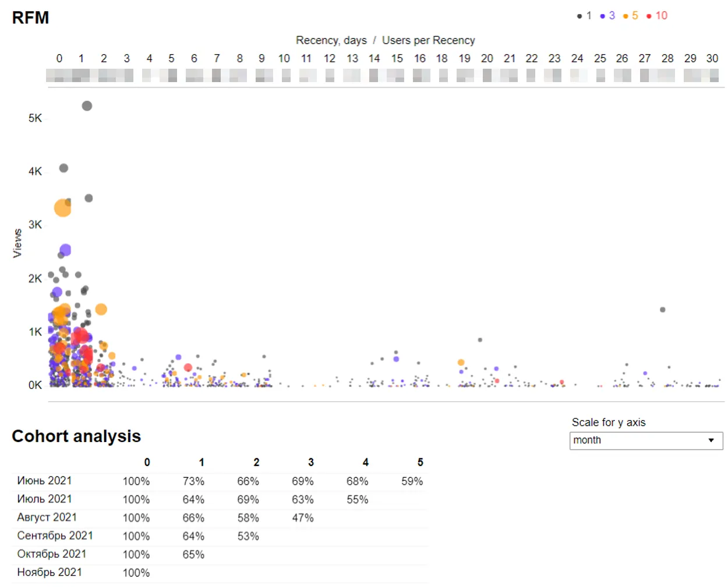Click the Views y-axis label
Image resolution: width=728 pixels, height=587 pixels.
tap(17, 243)
